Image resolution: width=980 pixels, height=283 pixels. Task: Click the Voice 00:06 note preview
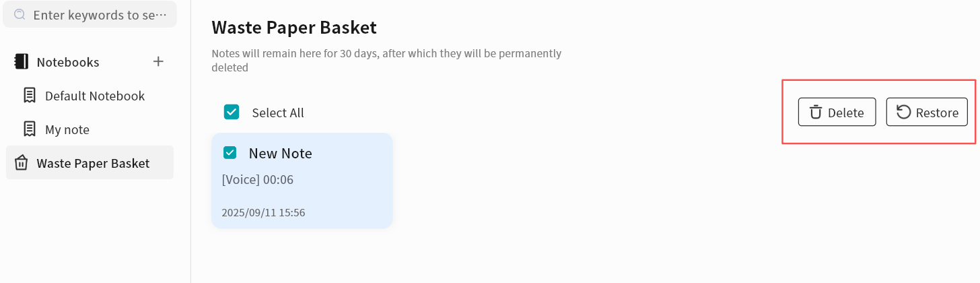[x=258, y=180]
